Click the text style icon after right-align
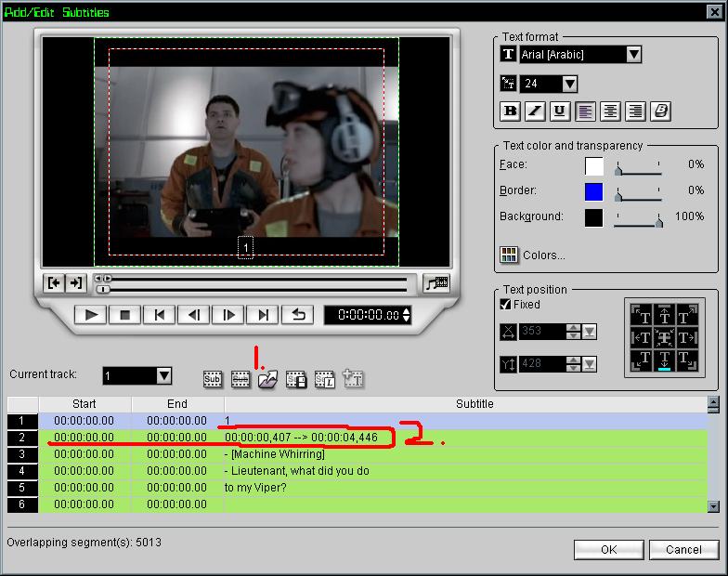This screenshot has height=576, width=728. 661,111
